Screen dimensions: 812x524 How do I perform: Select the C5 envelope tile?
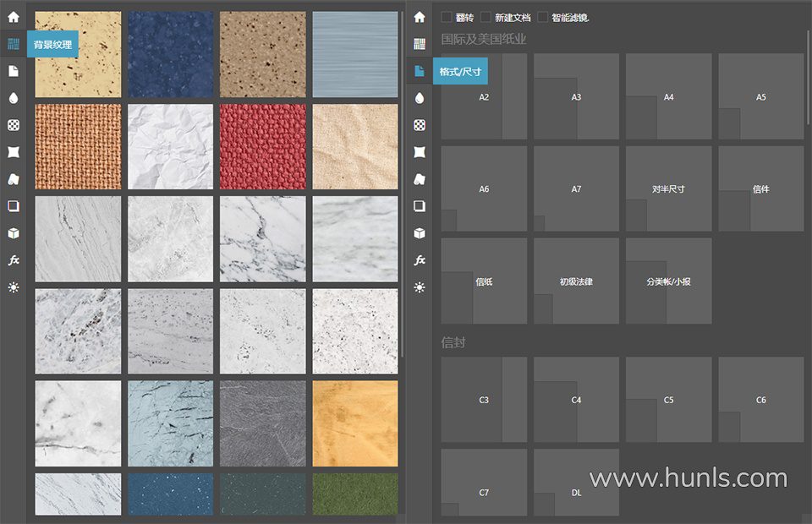[668, 399]
